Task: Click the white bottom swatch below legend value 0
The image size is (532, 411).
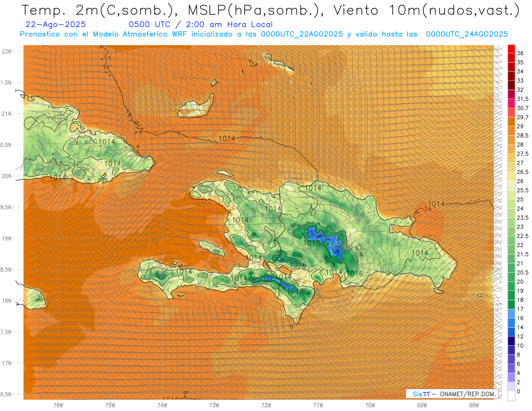Action: coord(511,396)
